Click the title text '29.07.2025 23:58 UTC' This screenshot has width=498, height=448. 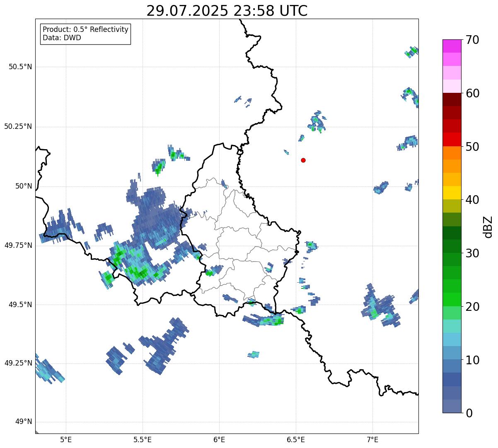[x=227, y=11]
